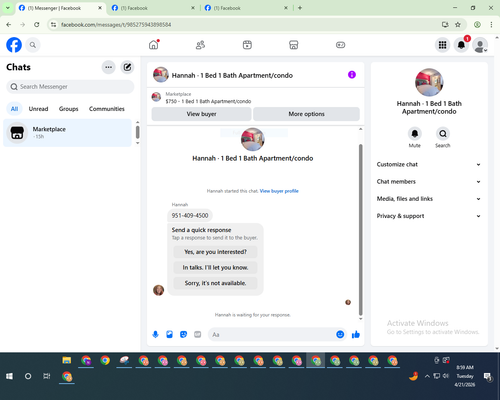Click the chat list scrollbar

coord(137,132)
